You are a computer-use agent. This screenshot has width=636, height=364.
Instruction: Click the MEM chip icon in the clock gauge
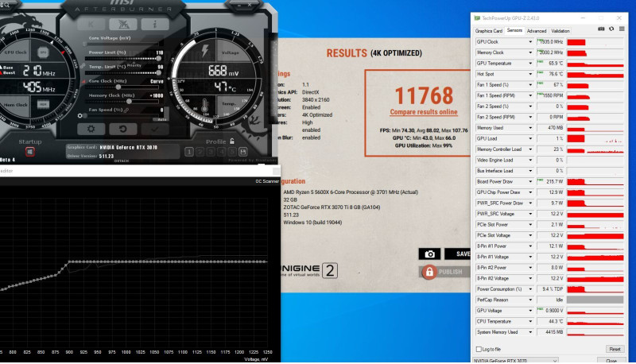pyautogui.click(x=43, y=105)
